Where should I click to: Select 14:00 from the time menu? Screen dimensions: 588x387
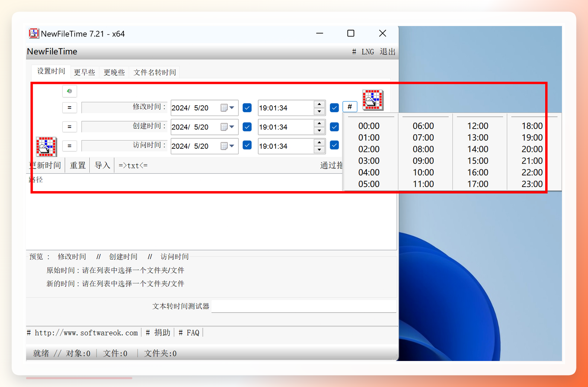click(477, 149)
